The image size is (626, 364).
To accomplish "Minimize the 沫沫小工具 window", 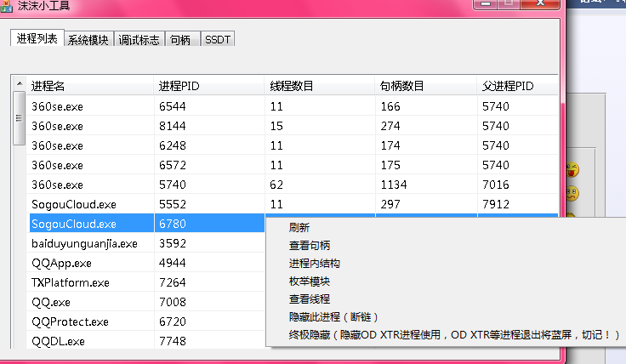I will pos(485,3).
